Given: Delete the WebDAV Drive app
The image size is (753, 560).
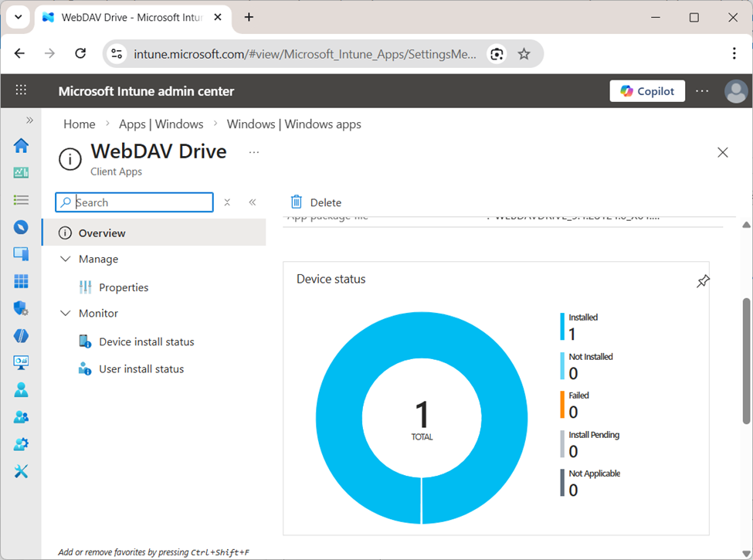Looking at the screenshot, I should (315, 202).
